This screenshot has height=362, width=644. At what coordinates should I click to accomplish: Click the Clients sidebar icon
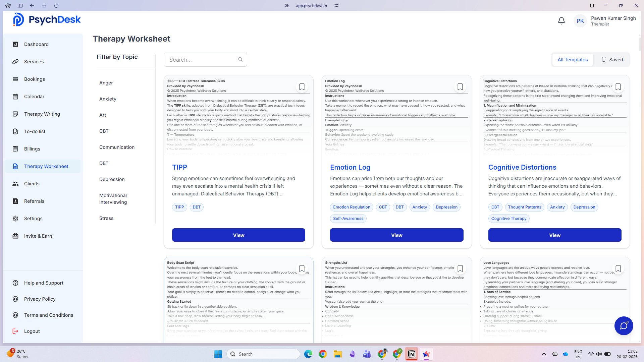click(x=16, y=184)
